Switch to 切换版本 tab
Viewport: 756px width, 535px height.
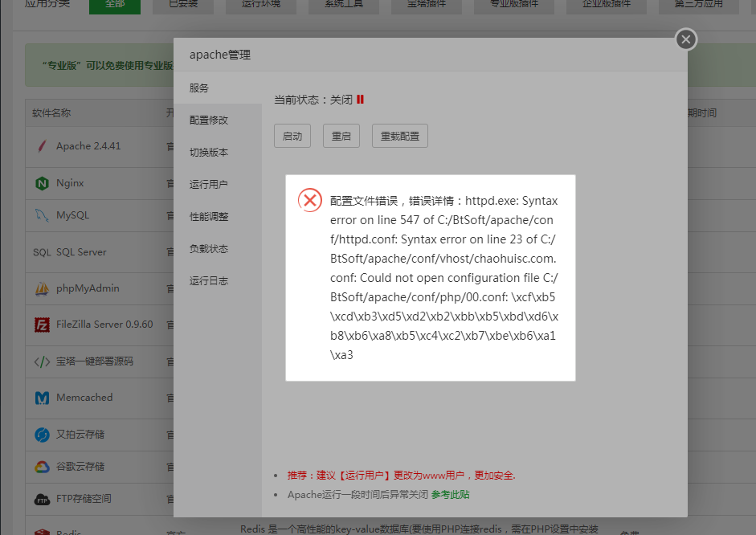[218, 153]
